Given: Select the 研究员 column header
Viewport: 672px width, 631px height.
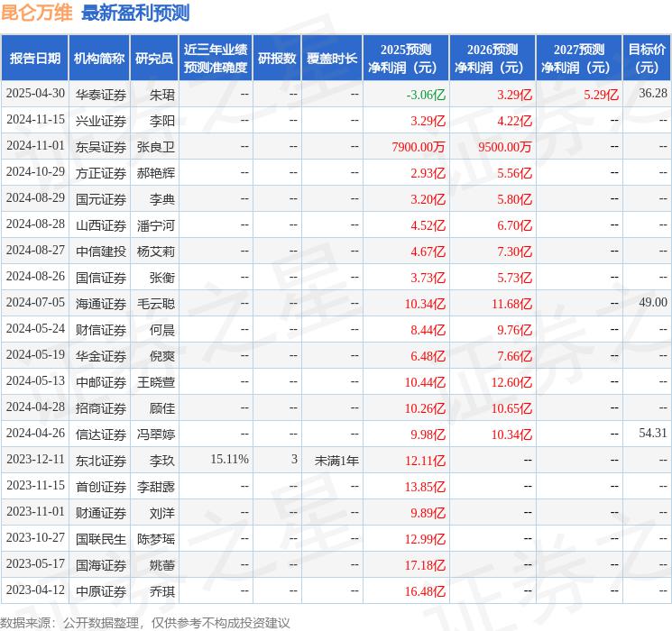Looking at the screenshot, I should pos(154,59).
